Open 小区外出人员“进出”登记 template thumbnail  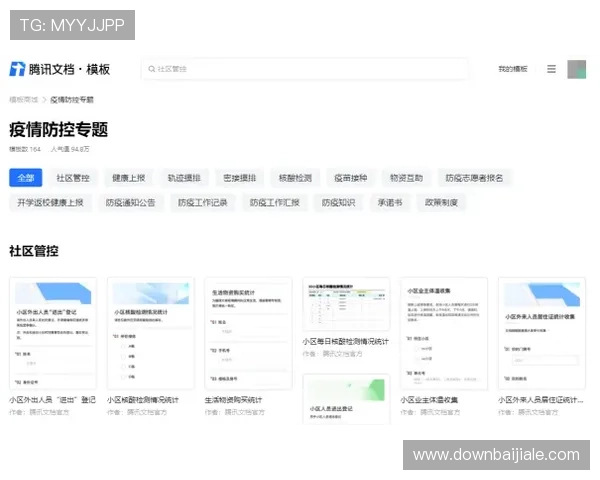(x=53, y=333)
